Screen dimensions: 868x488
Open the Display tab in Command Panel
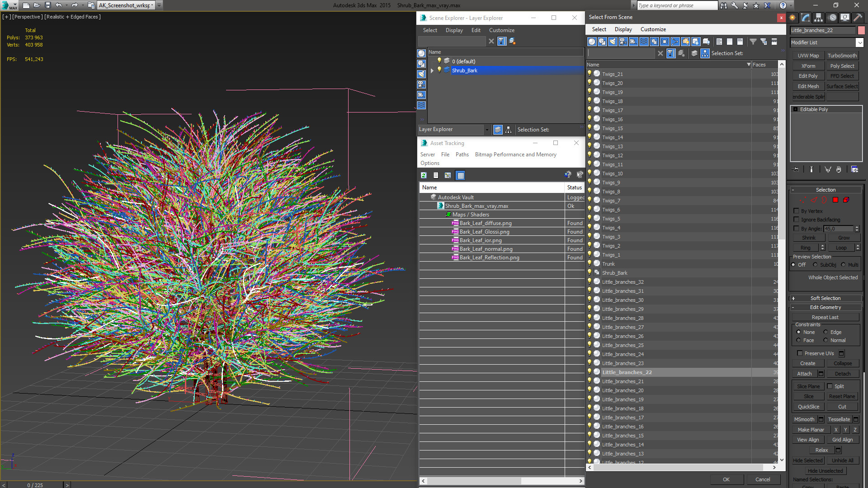844,18
